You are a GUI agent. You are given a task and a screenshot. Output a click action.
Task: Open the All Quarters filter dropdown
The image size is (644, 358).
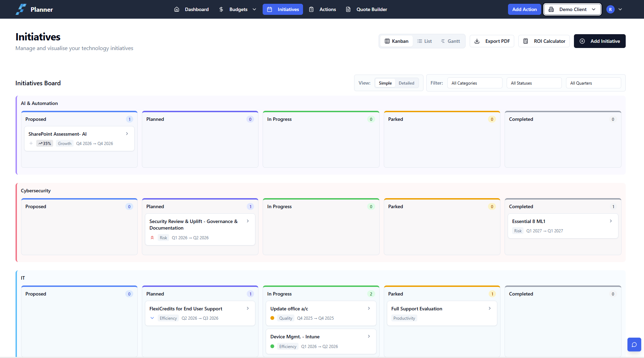click(593, 83)
